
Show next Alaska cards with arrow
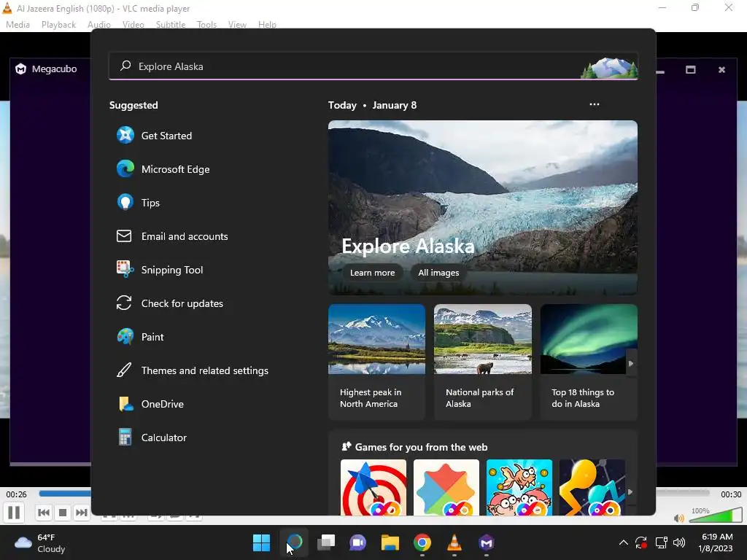click(631, 363)
